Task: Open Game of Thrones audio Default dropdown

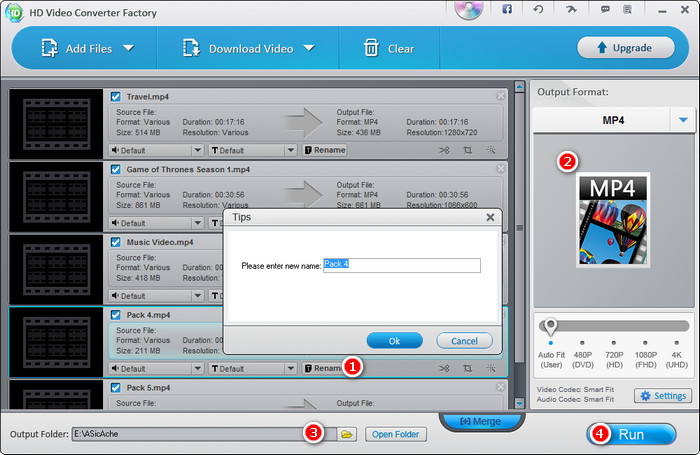Action: [x=156, y=223]
